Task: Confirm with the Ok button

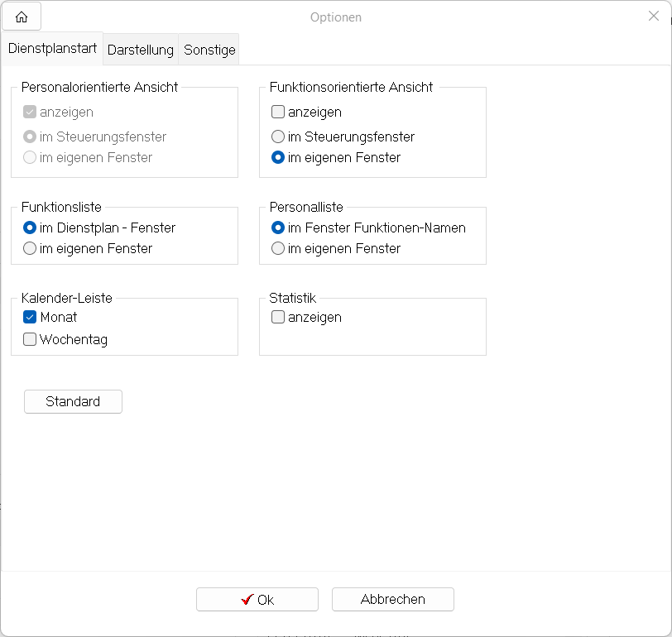Action: 257,600
